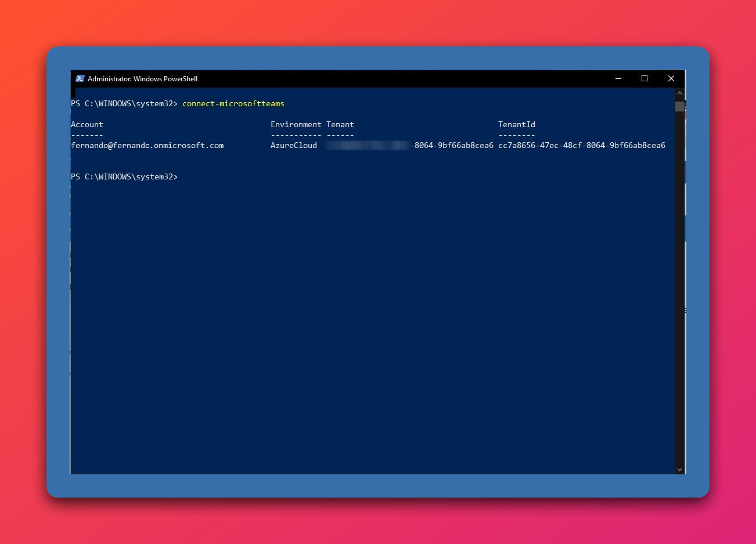The width and height of the screenshot is (756, 544).
Task: Click the scrollbar down arrow
Action: tap(679, 469)
